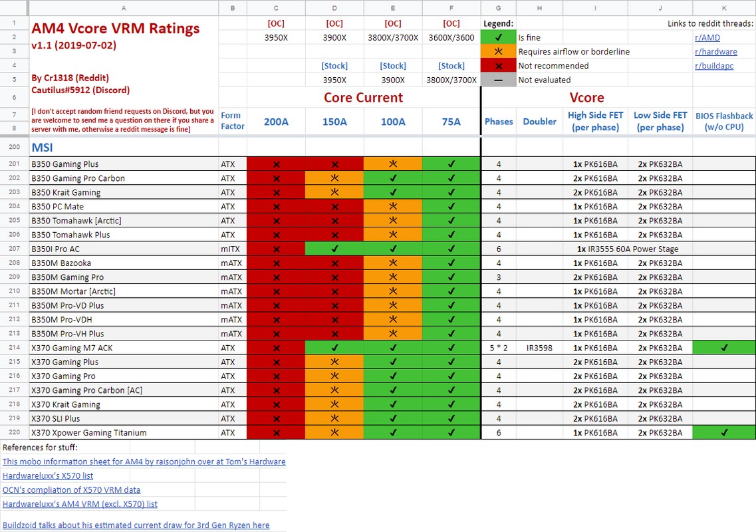Click orange 100A asterisk for B350 PC Mate
The height and width of the screenshot is (532, 756).
[393, 206]
